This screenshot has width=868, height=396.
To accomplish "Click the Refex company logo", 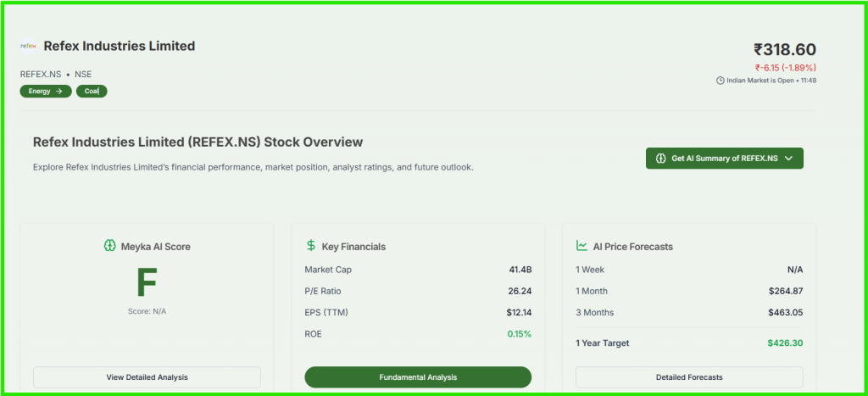I will pos(28,47).
